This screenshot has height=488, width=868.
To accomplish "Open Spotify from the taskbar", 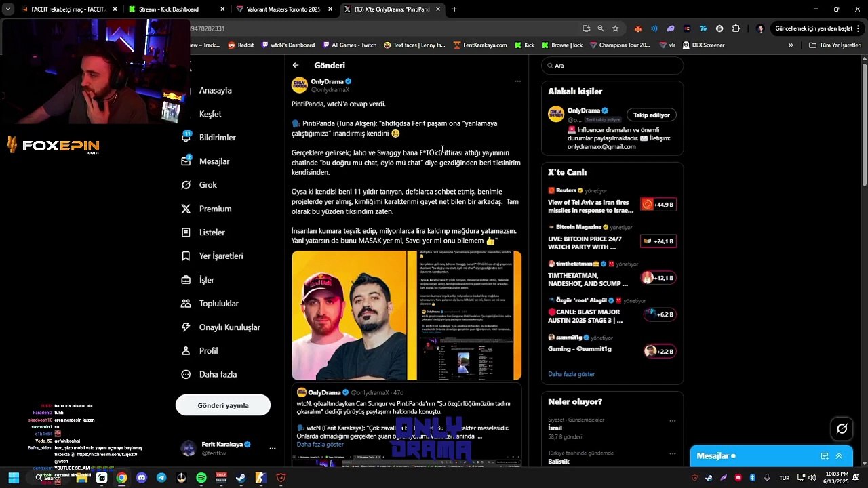I will tap(201, 478).
